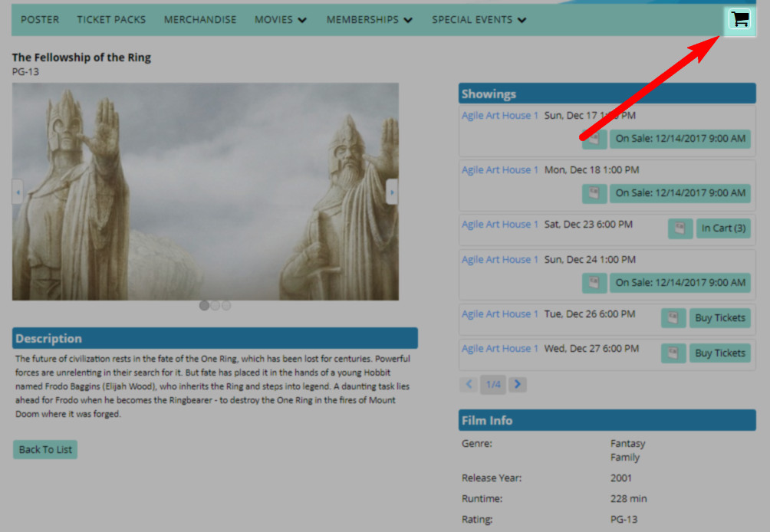This screenshot has width=770, height=532.
Task: Open Agile Art House 1 link for Dec 26
Action: [x=500, y=314]
